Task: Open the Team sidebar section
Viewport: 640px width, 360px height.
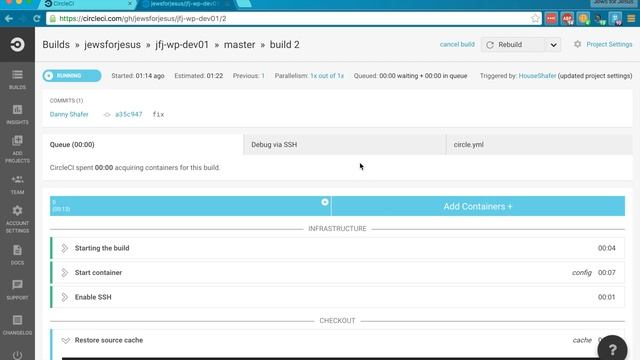Action: 17,184
